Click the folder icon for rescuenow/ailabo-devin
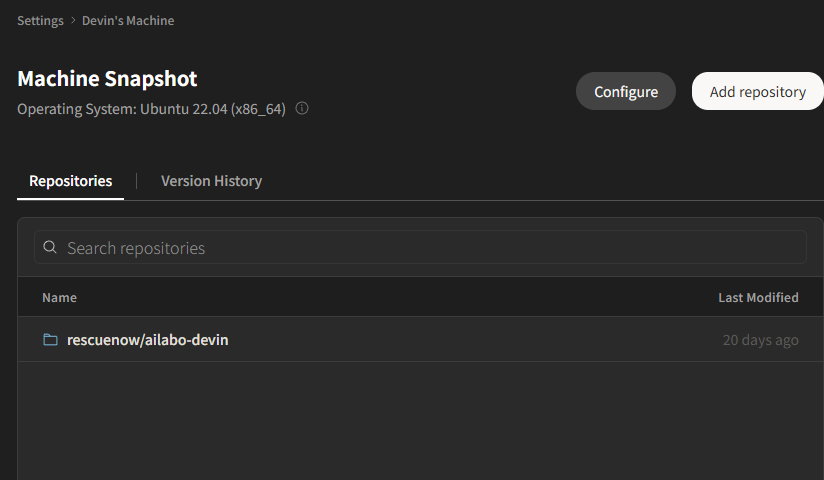 point(50,340)
